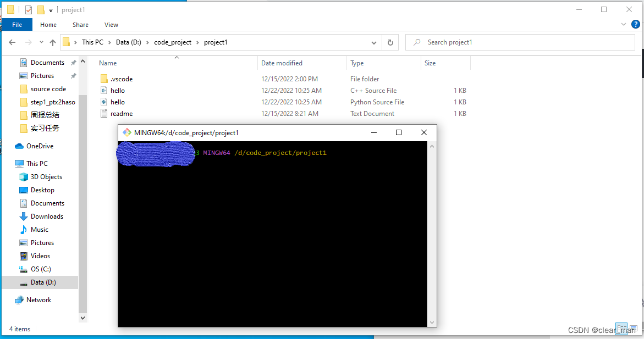Switch to the Home ribbon tab
This screenshot has height=339, width=644.
[48, 25]
